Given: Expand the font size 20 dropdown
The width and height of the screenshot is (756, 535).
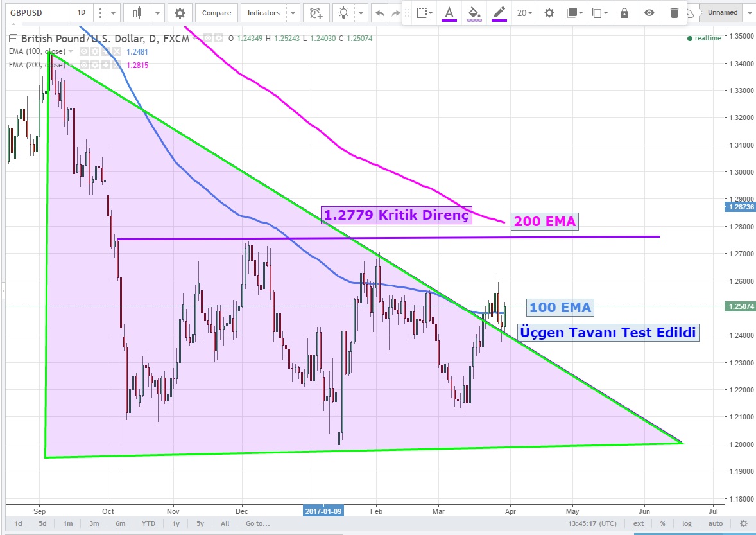Looking at the screenshot, I should point(523,13).
